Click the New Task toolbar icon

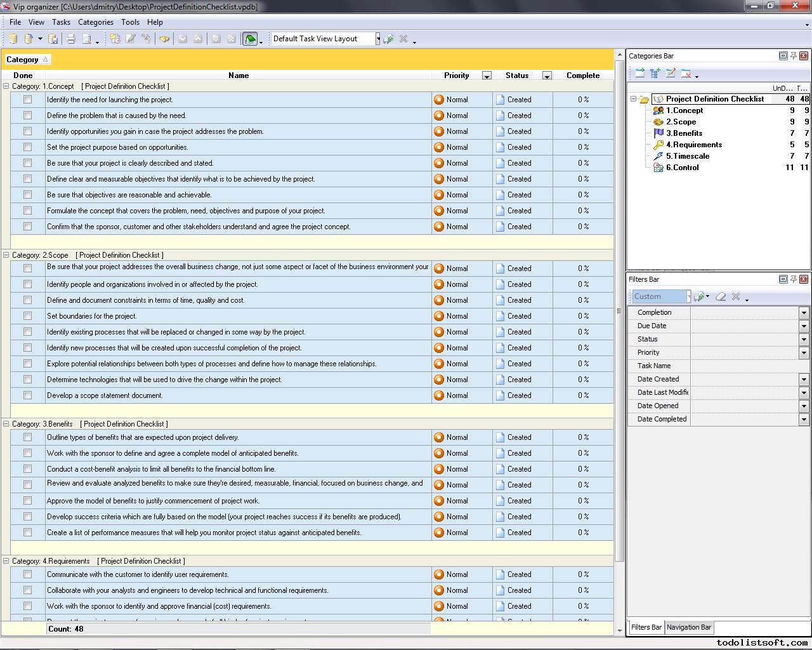[115, 39]
